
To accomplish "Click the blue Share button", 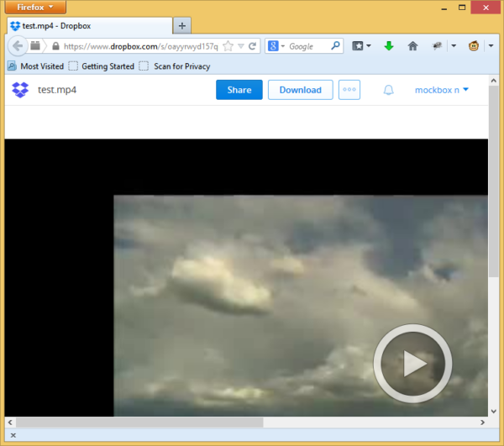I will pyautogui.click(x=239, y=90).
